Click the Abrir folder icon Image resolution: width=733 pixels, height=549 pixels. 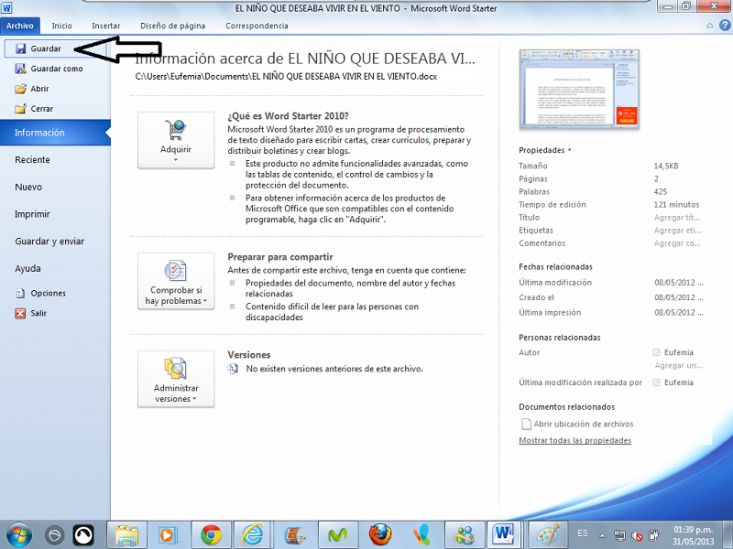(x=21, y=89)
